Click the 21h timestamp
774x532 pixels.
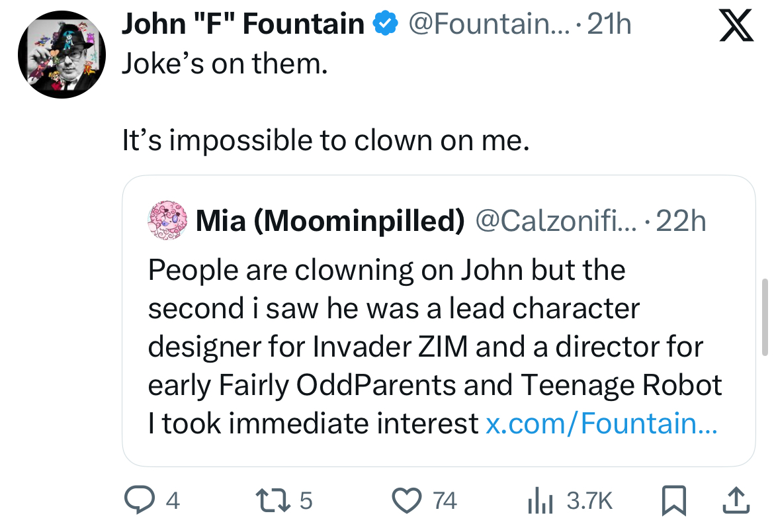point(609,25)
